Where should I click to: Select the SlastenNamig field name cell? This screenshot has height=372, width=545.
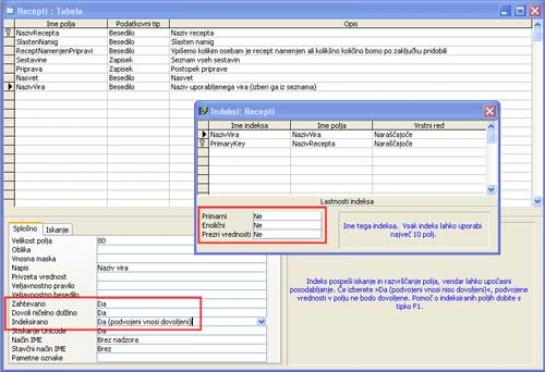tap(61, 42)
